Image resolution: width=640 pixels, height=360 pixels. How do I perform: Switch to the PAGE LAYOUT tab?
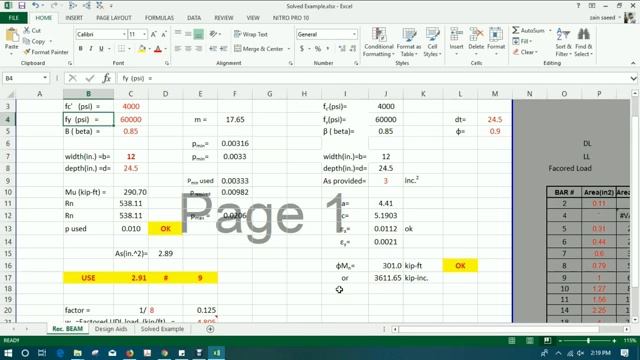pyautogui.click(x=114, y=18)
